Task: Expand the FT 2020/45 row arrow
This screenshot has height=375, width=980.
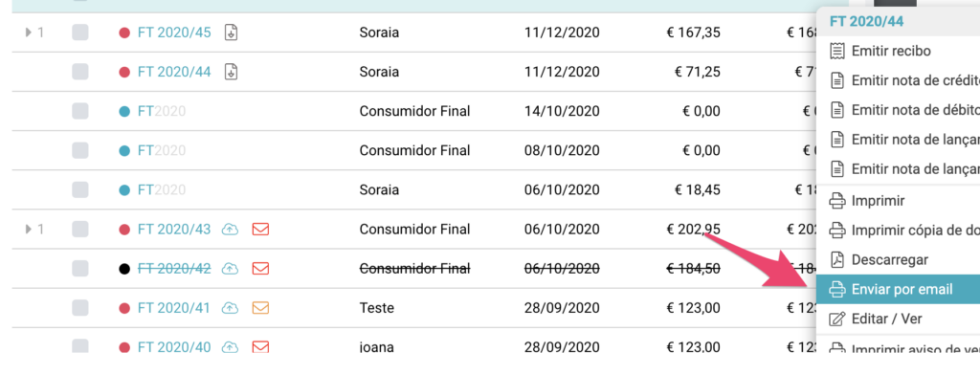Action: click(x=28, y=33)
